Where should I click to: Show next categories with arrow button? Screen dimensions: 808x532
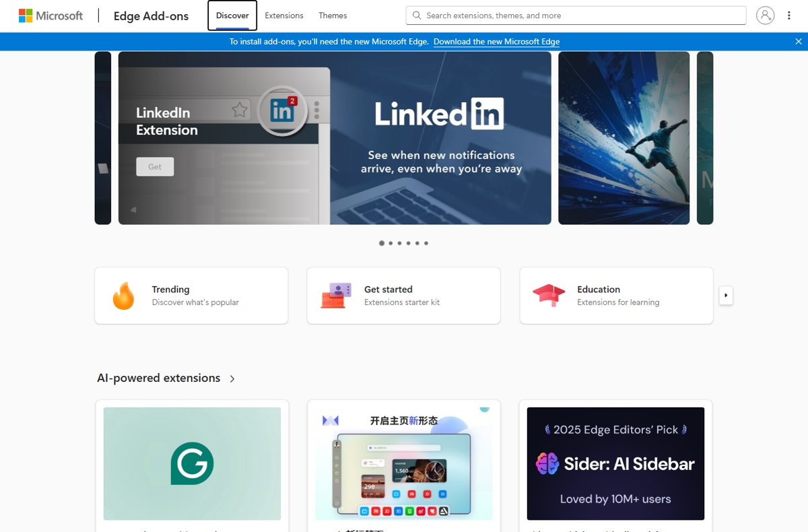[x=726, y=296]
